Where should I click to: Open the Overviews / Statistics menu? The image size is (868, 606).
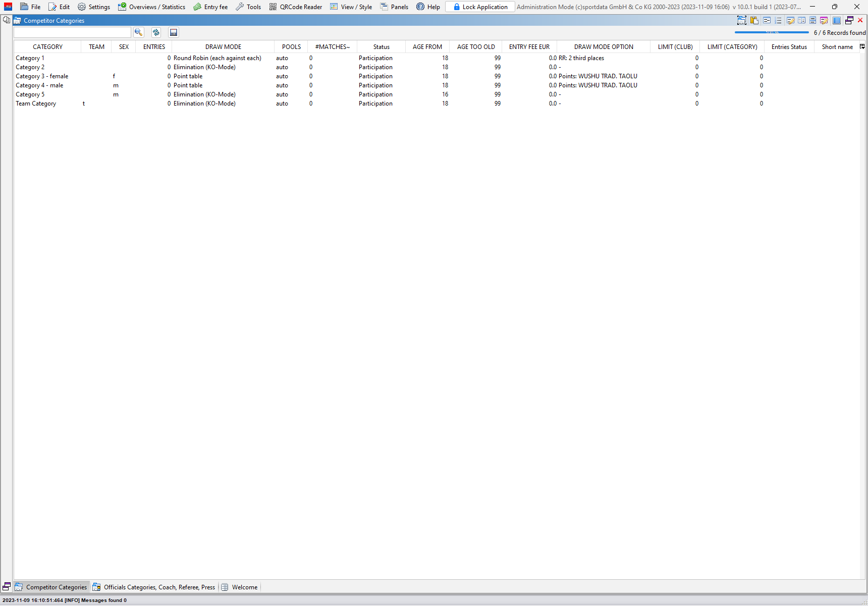point(152,7)
